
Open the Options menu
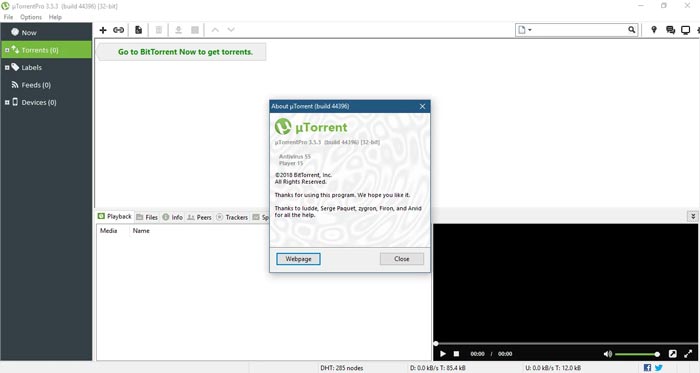tap(31, 17)
